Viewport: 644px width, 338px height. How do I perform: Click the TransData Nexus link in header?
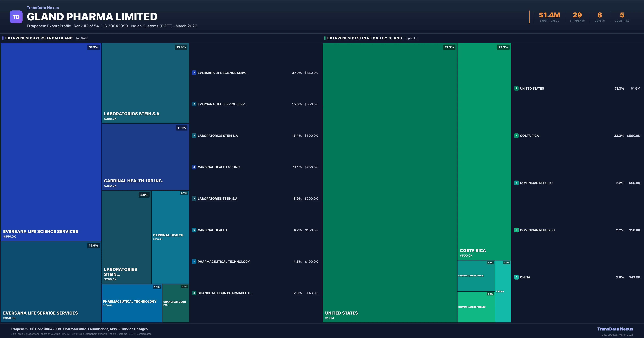pyautogui.click(x=43, y=8)
